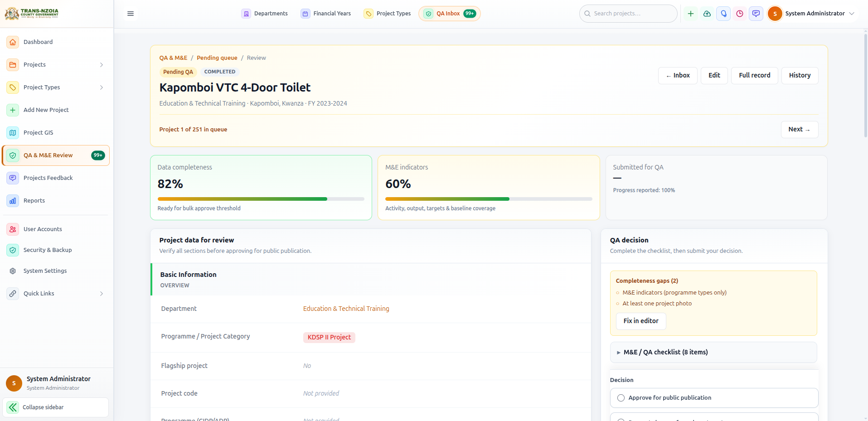Click the Financial Years calendar icon

click(305, 14)
